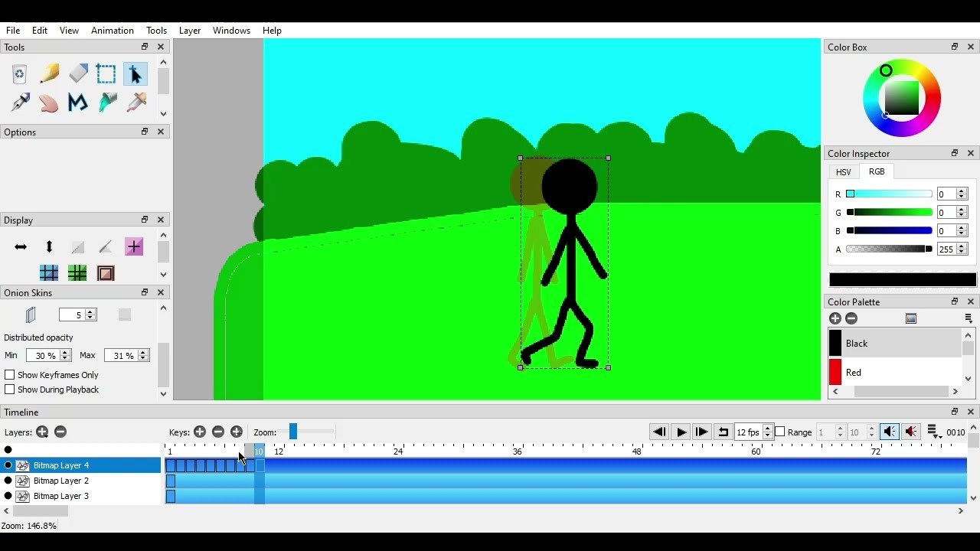Add a keyframe using Keys plus icon
The height and width of the screenshot is (551, 980).
(200, 432)
